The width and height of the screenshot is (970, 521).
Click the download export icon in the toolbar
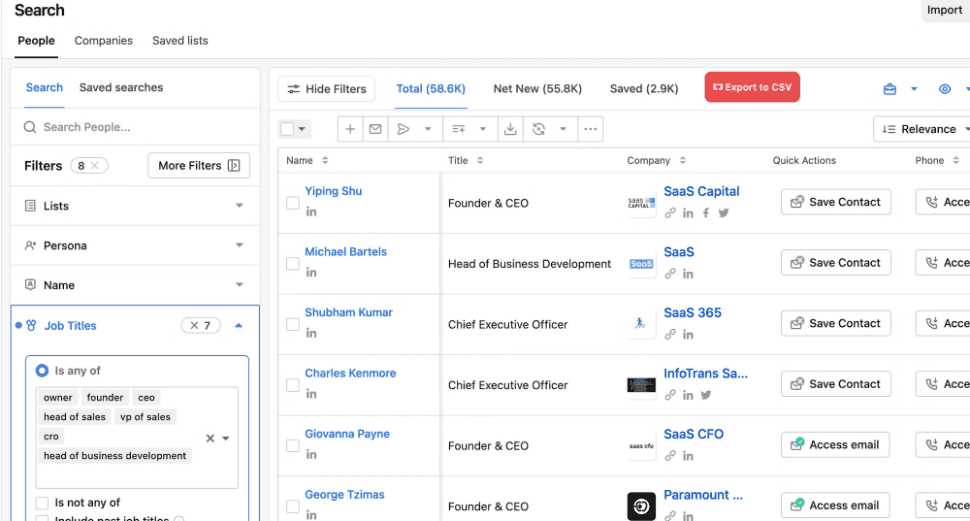pyautogui.click(x=510, y=129)
